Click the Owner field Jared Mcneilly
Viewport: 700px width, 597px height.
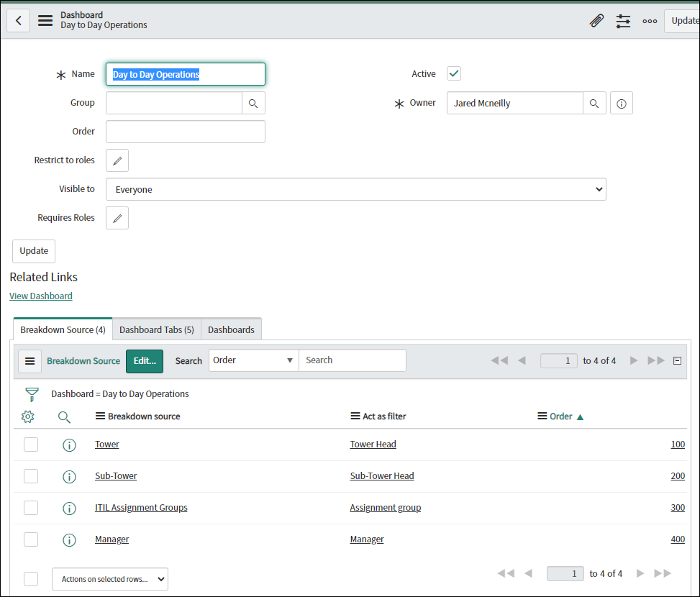point(514,103)
